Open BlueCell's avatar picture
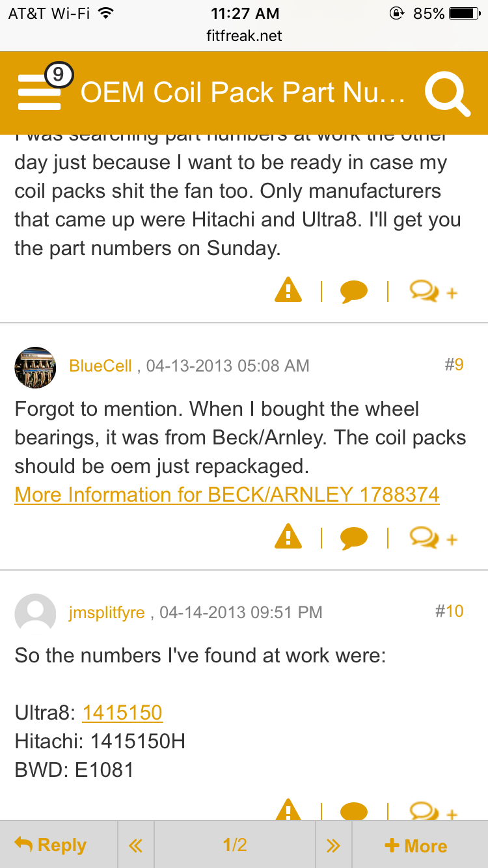 [x=35, y=367]
